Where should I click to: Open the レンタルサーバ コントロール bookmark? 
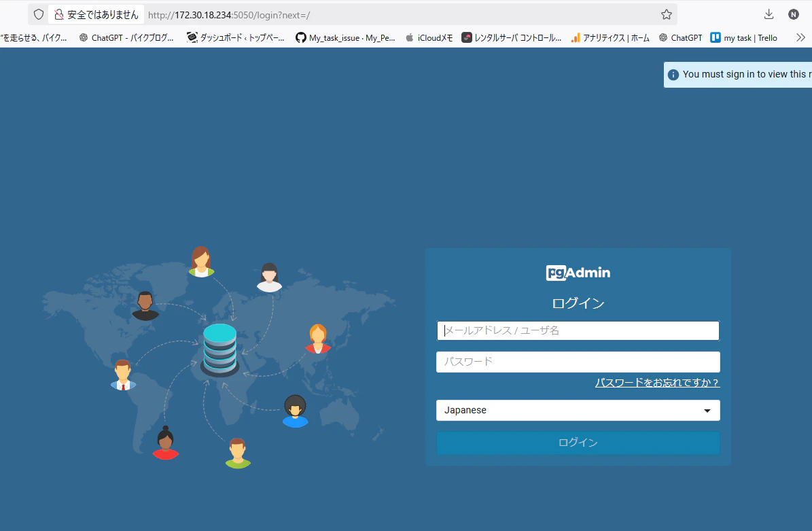pyautogui.click(x=512, y=37)
